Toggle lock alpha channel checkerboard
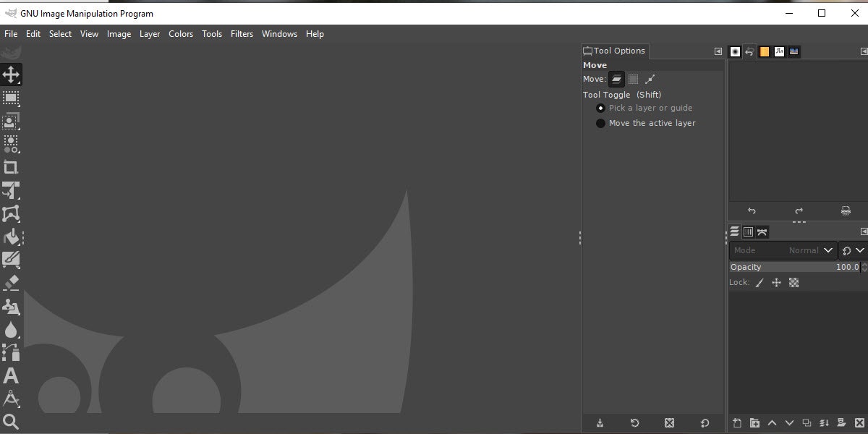The height and width of the screenshot is (434, 868). coord(793,283)
